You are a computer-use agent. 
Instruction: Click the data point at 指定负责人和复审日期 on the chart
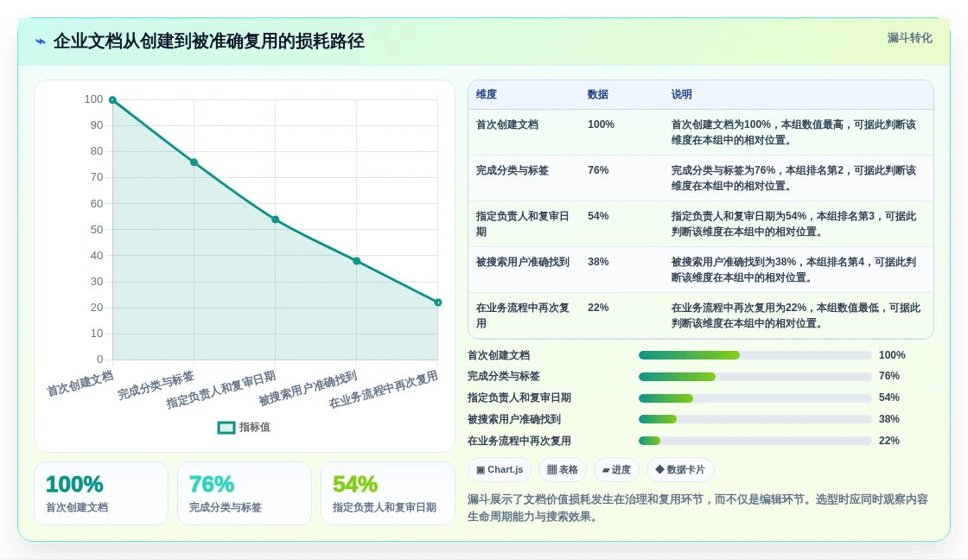coord(276,220)
